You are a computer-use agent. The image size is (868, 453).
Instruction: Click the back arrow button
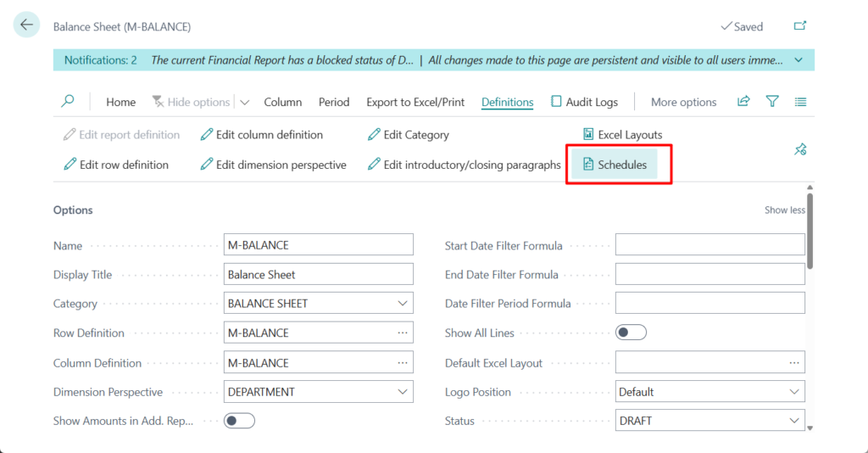point(26,25)
